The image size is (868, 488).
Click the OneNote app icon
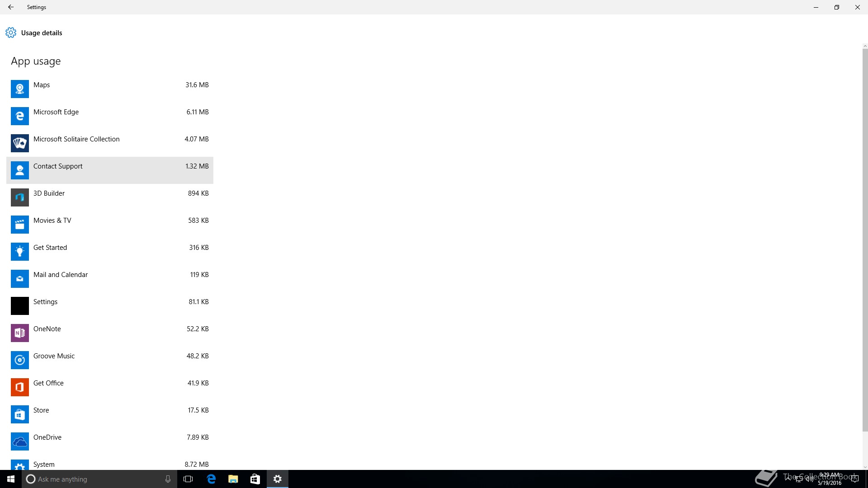click(x=19, y=333)
